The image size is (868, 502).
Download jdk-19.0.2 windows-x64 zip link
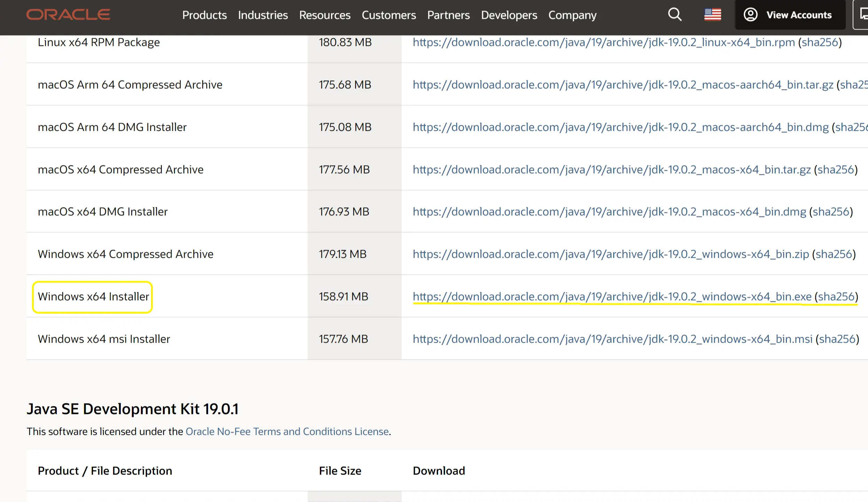[611, 254]
